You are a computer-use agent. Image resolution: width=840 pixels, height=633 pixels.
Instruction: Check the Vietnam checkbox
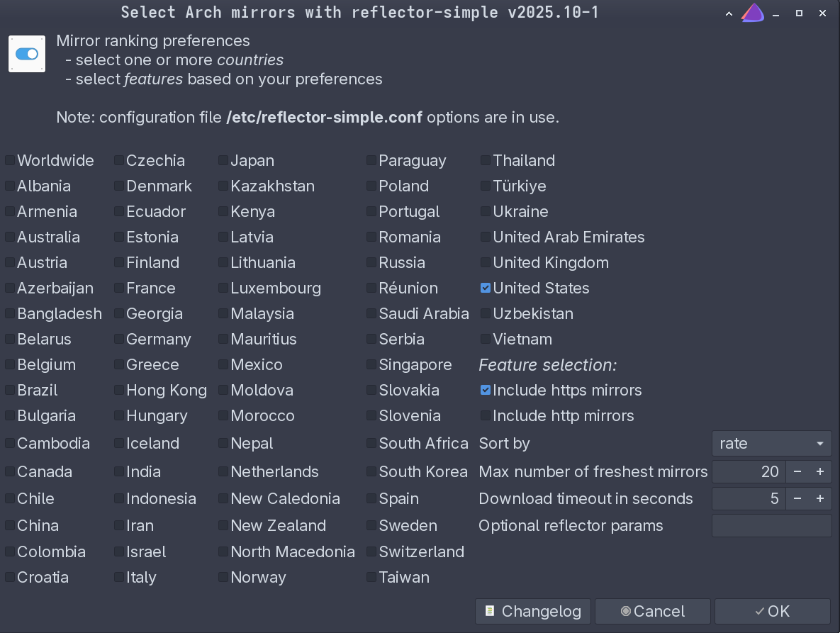tap(486, 339)
